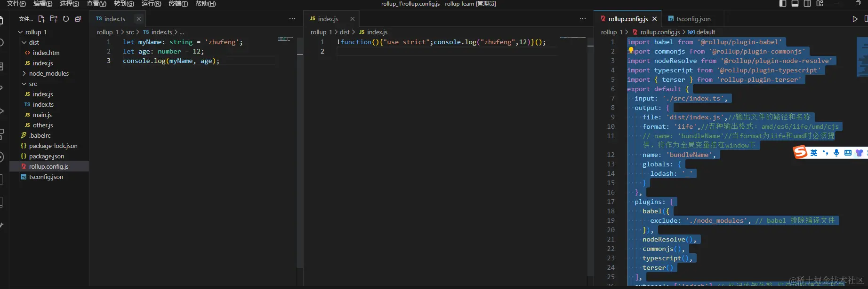Close the index.ts editor tab

pos(139,19)
